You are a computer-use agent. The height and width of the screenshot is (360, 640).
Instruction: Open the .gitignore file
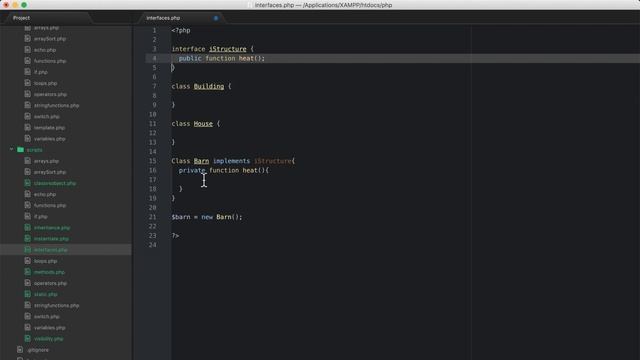[x=38, y=350]
